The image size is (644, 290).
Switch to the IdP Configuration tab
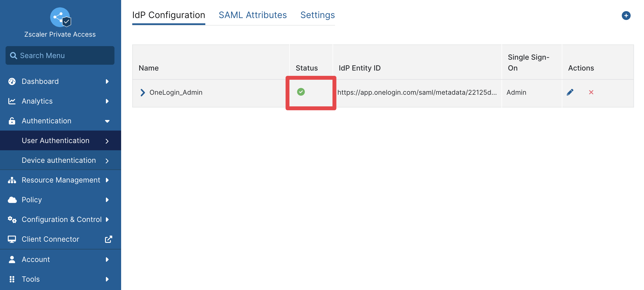coord(169,15)
